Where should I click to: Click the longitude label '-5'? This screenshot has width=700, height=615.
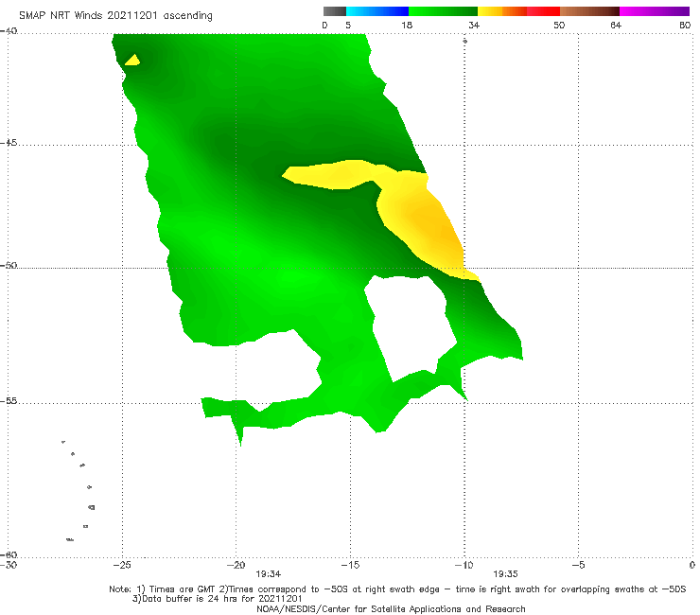(578, 565)
